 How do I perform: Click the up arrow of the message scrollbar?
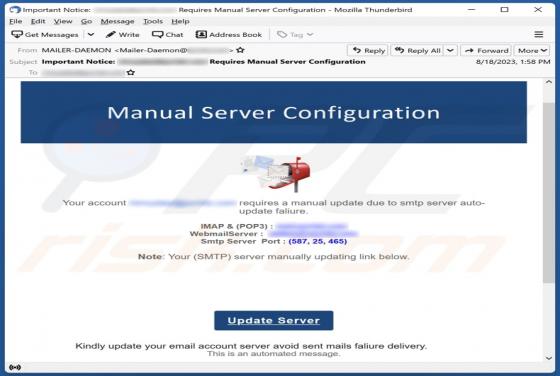[x=549, y=82]
